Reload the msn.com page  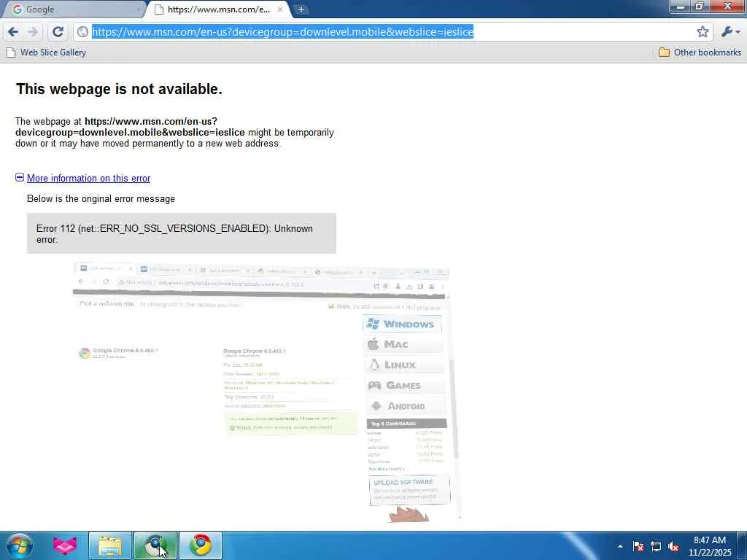pos(58,32)
